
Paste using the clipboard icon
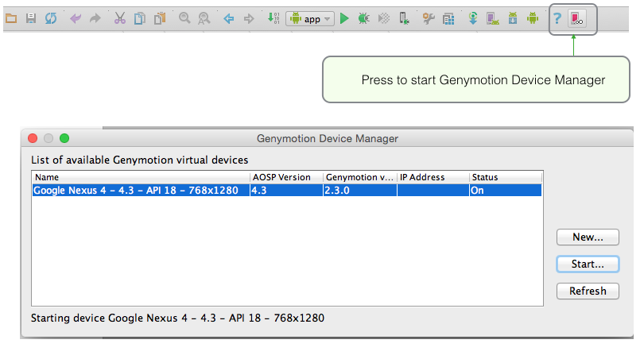click(160, 18)
